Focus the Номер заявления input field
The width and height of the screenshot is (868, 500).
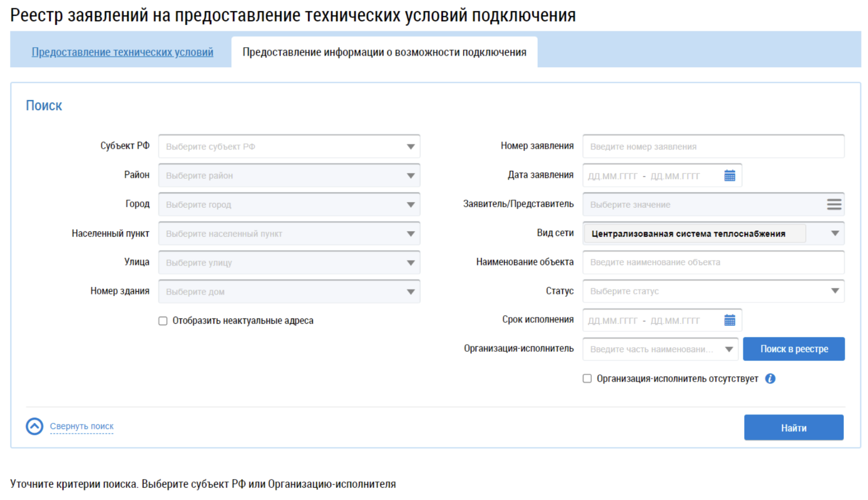click(x=713, y=147)
